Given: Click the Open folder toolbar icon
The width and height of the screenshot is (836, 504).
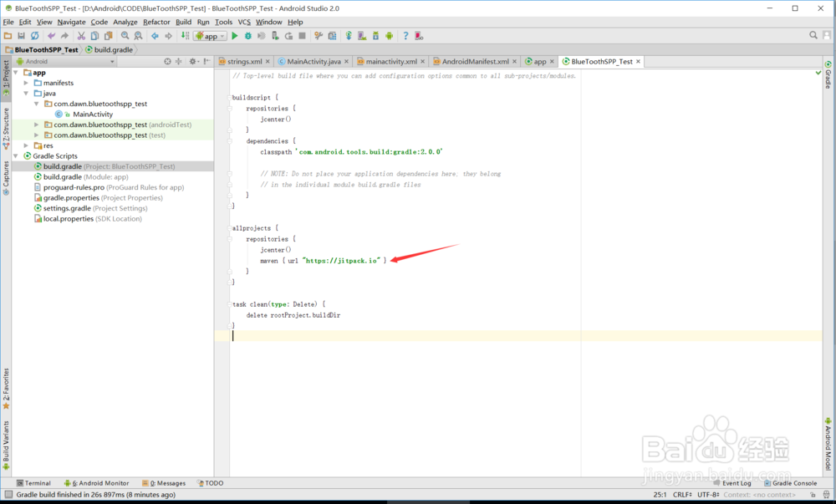Looking at the screenshot, I should click(x=8, y=36).
